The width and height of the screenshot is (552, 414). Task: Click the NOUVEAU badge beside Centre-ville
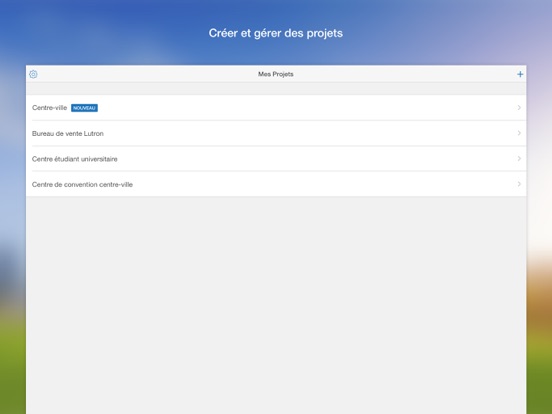(x=84, y=108)
